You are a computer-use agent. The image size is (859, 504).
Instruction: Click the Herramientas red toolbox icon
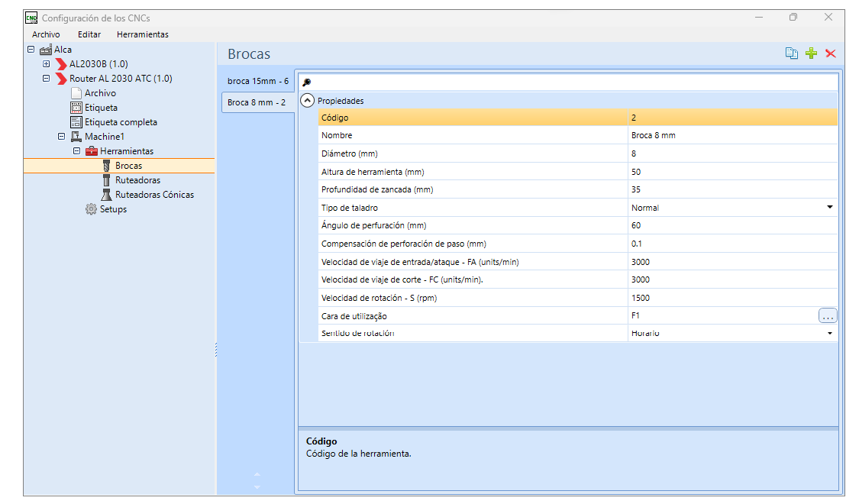click(x=92, y=151)
